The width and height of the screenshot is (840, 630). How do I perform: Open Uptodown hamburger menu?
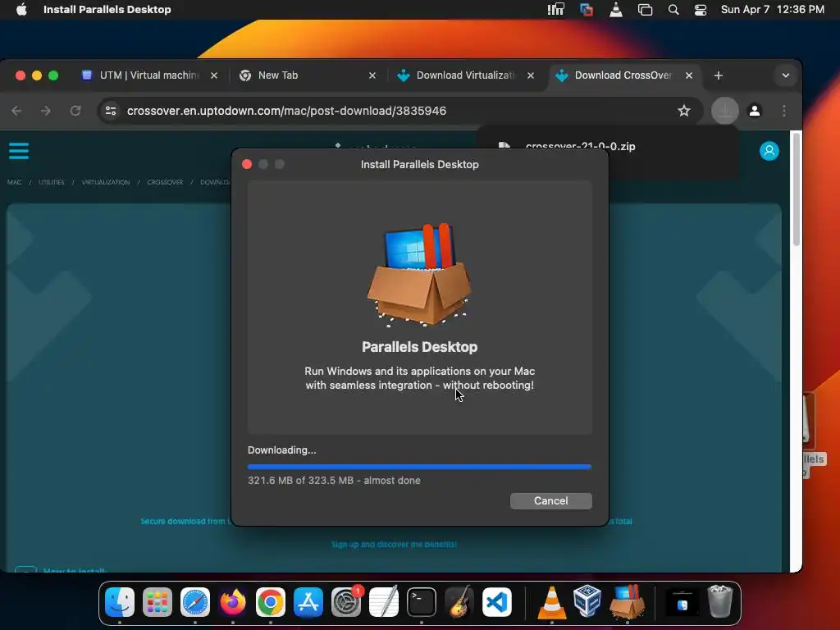coord(19,151)
